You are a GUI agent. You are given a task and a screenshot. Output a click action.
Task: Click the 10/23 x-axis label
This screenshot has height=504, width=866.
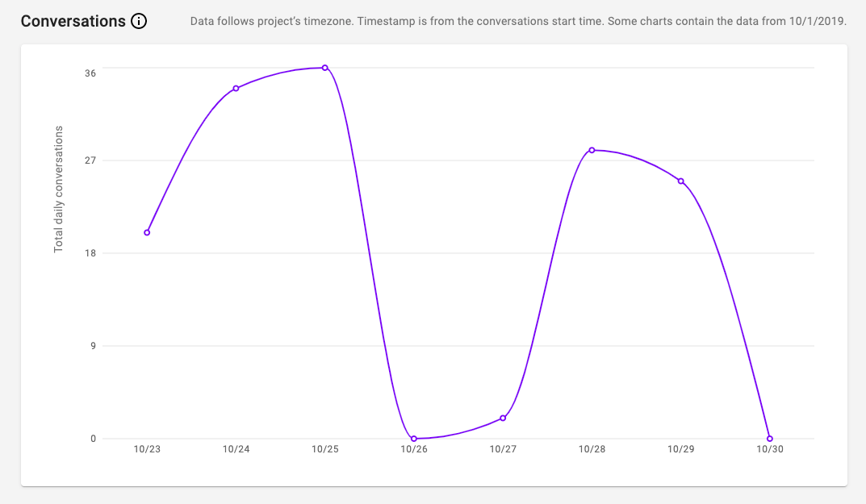tap(147, 449)
